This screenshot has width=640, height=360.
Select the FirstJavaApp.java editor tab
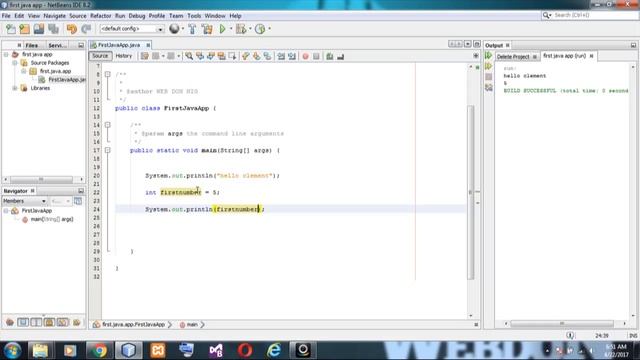[119, 45]
